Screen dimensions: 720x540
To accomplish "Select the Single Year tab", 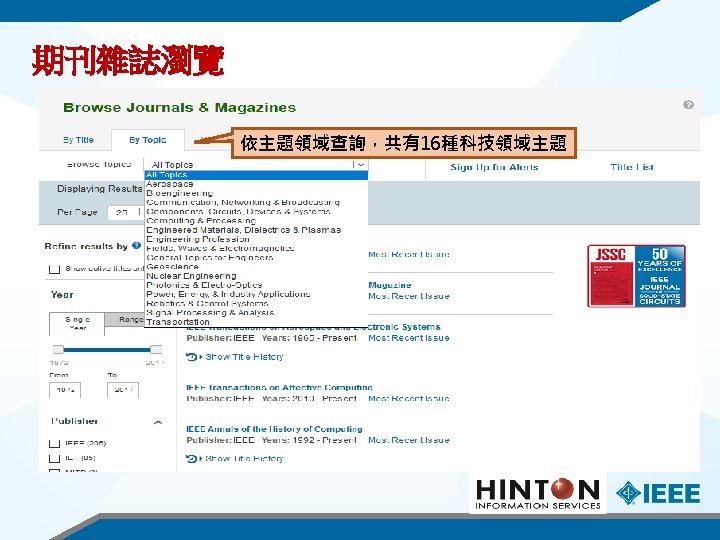I will (x=77, y=324).
